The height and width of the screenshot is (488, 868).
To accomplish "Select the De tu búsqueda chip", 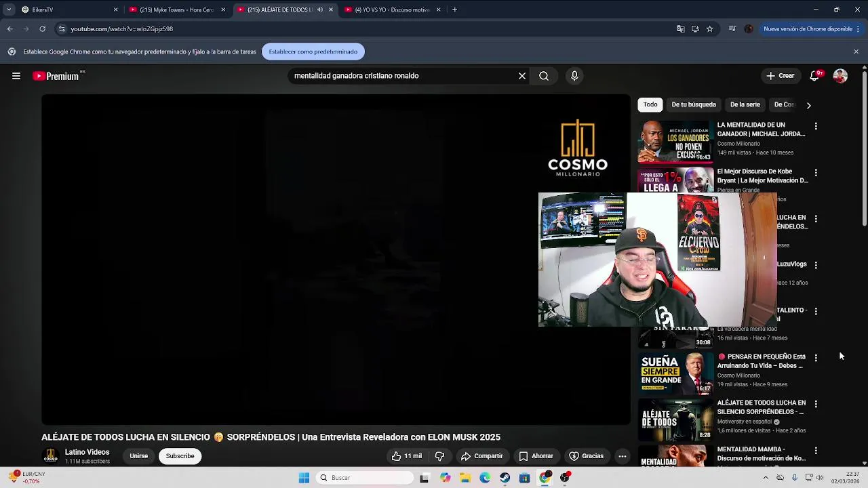I will (x=694, y=104).
